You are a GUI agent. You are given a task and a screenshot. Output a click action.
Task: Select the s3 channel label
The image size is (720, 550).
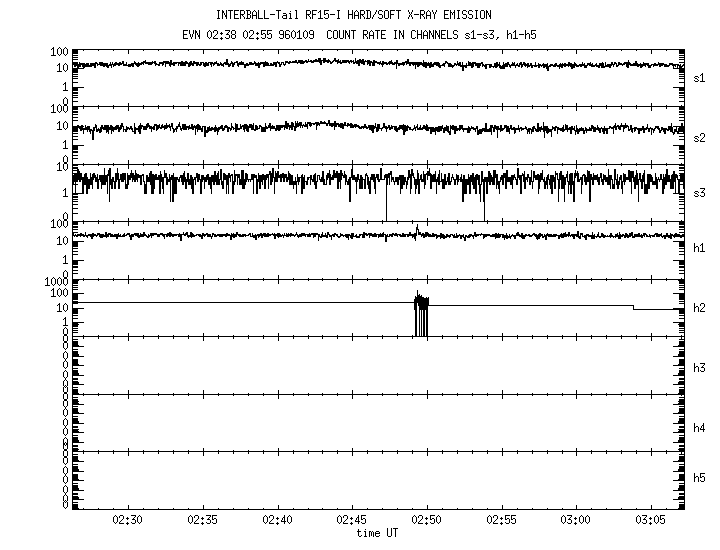click(x=701, y=192)
